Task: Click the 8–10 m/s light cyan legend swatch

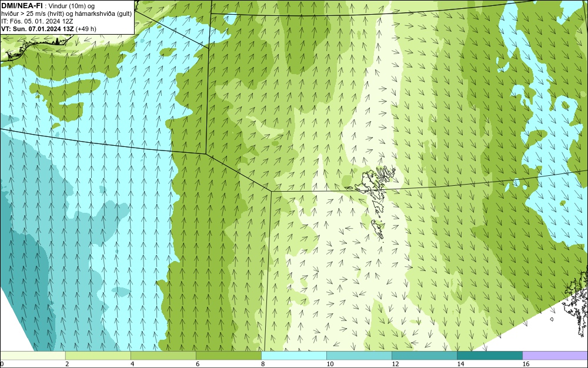Action: tap(293, 355)
